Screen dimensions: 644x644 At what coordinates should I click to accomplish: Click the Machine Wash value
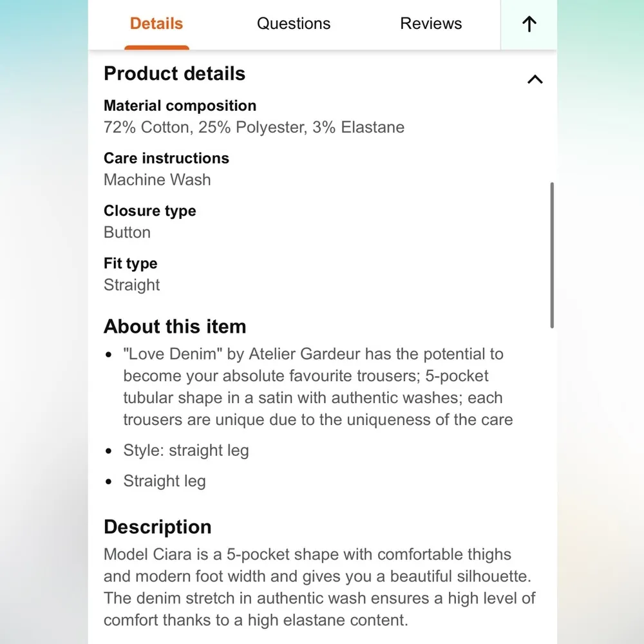157,180
